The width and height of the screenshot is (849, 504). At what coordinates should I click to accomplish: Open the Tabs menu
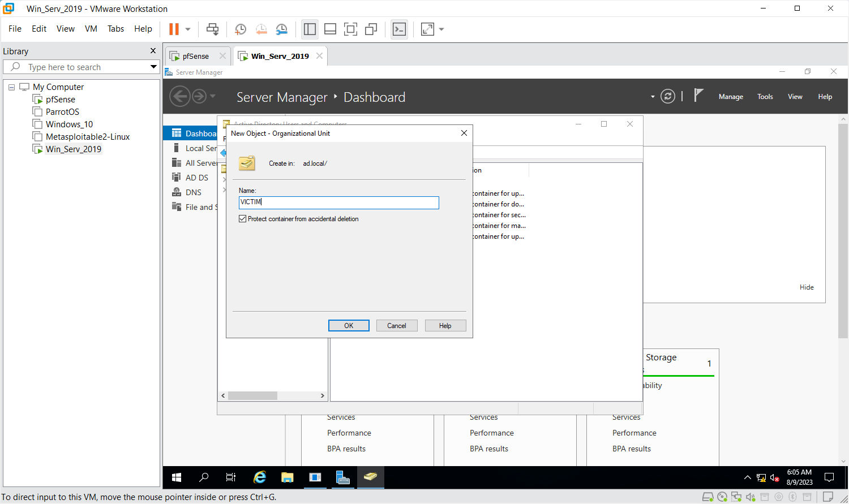pos(115,29)
